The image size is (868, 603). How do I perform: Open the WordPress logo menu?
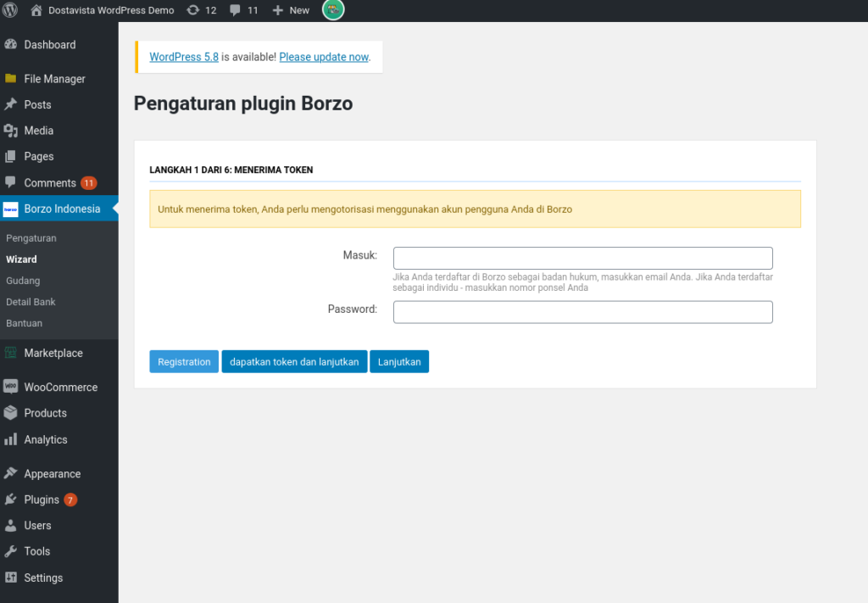[x=10, y=10]
